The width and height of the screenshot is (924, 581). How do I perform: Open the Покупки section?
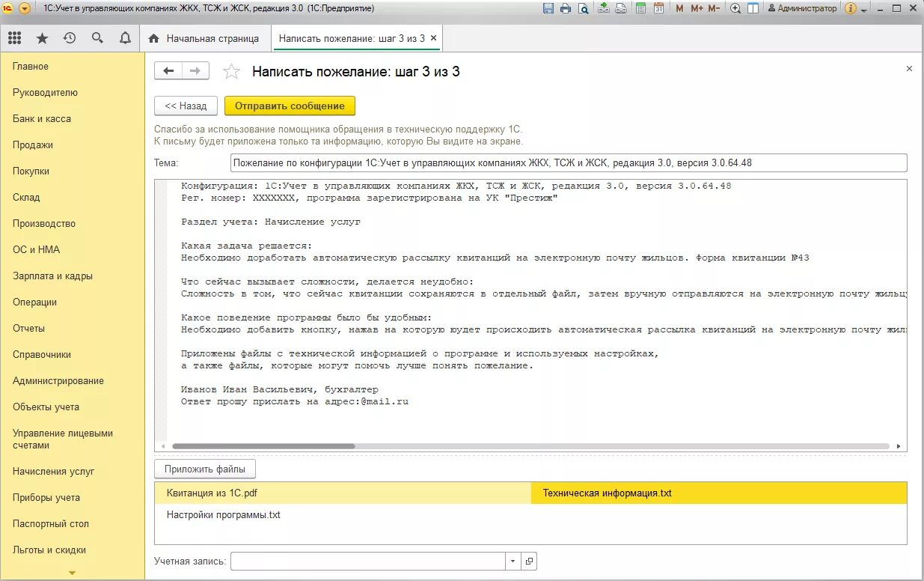point(31,171)
